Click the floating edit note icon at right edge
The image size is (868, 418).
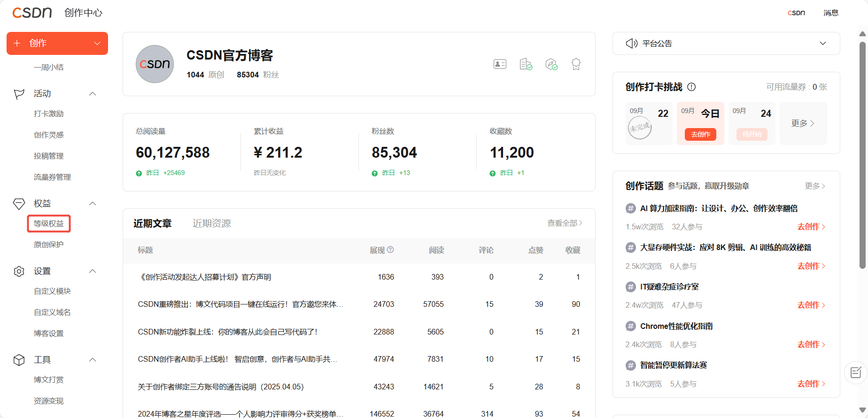(856, 372)
